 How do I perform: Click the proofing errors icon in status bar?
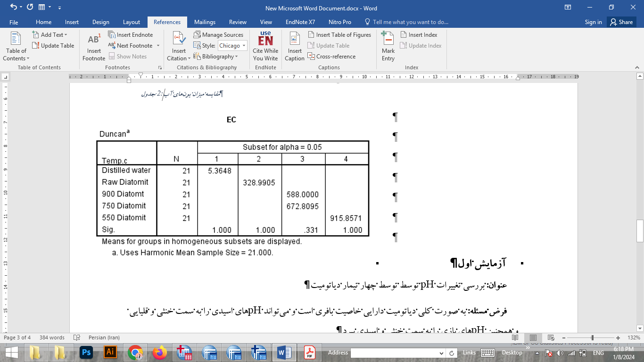tap(77, 337)
